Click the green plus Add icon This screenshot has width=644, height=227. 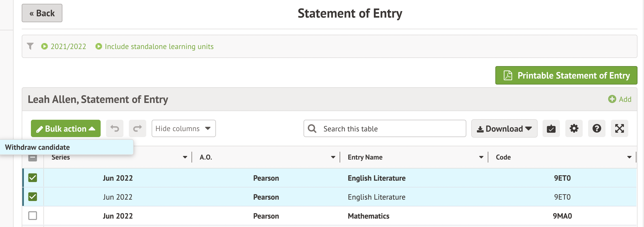pos(612,99)
